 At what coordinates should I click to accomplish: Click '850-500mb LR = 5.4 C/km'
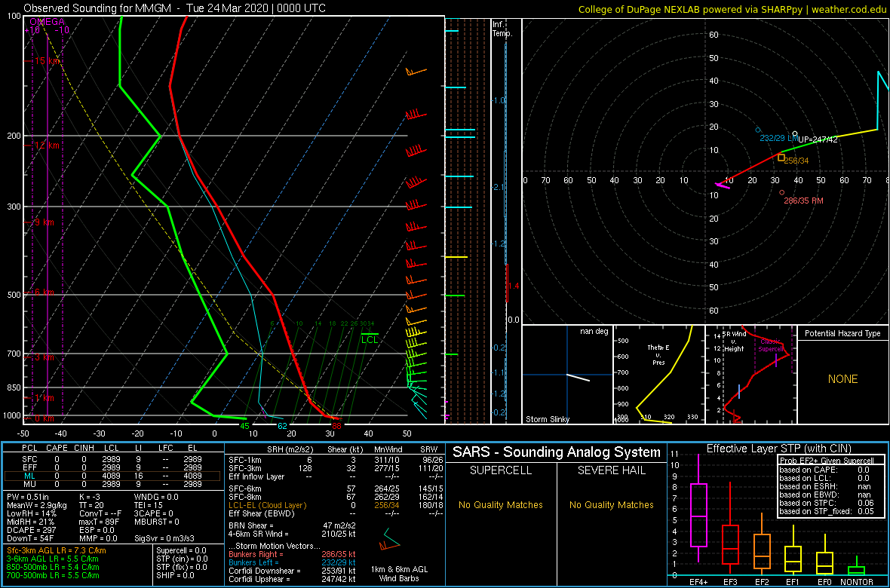[x=53, y=567]
